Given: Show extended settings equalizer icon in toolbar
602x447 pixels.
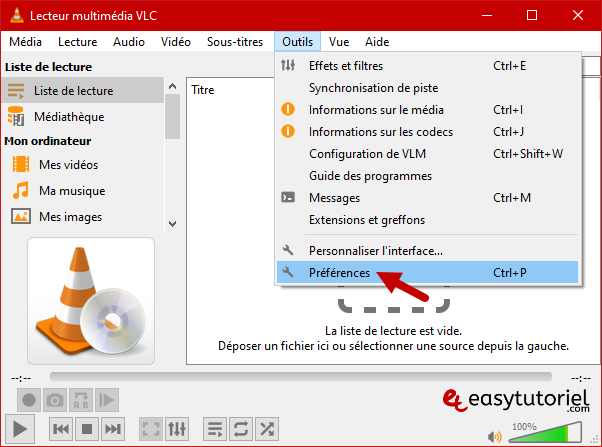Looking at the screenshot, I should tap(177, 429).
